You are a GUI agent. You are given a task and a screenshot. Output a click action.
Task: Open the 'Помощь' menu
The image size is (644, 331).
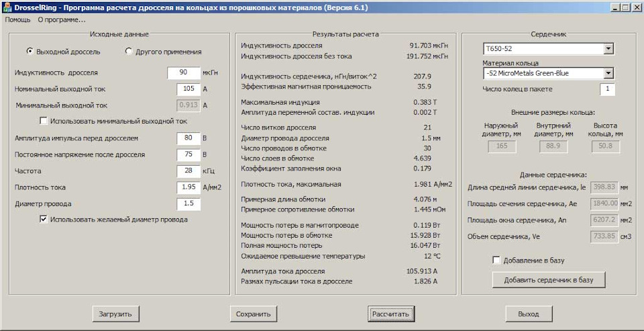point(17,19)
